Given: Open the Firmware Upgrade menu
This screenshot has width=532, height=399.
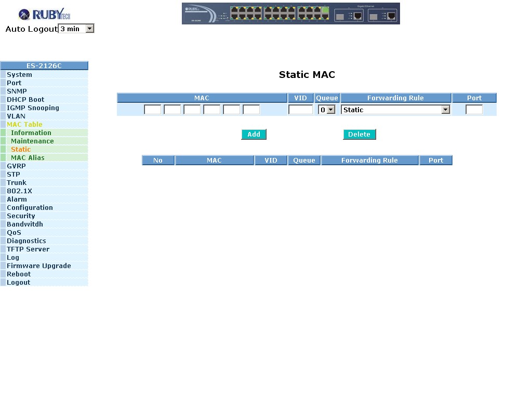Looking at the screenshot, I should (45, 266).
